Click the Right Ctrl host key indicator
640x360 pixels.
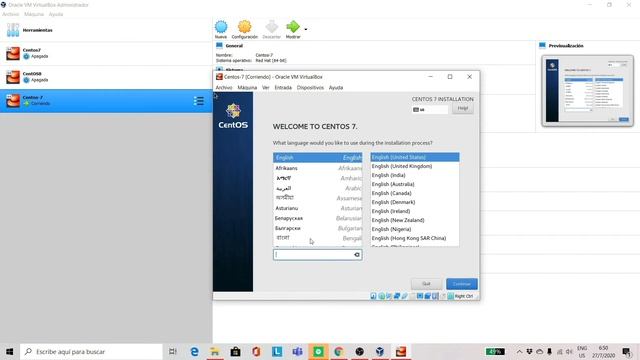463,296
